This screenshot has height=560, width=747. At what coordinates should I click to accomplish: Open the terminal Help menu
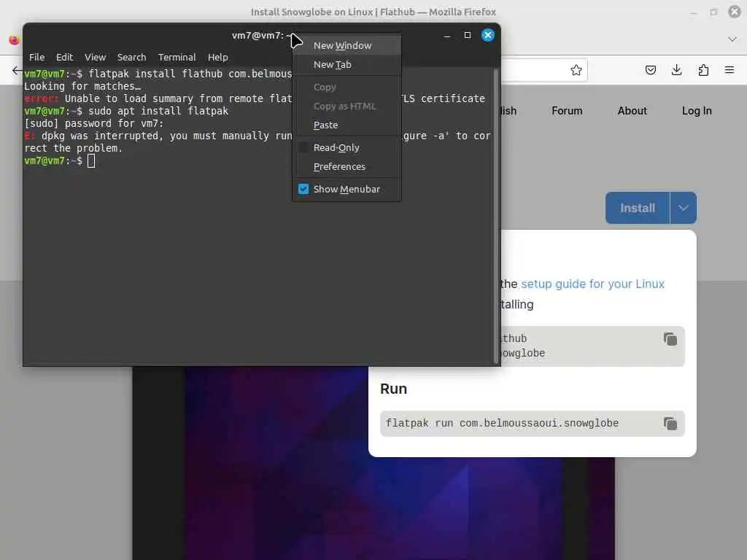pos(217,57)
